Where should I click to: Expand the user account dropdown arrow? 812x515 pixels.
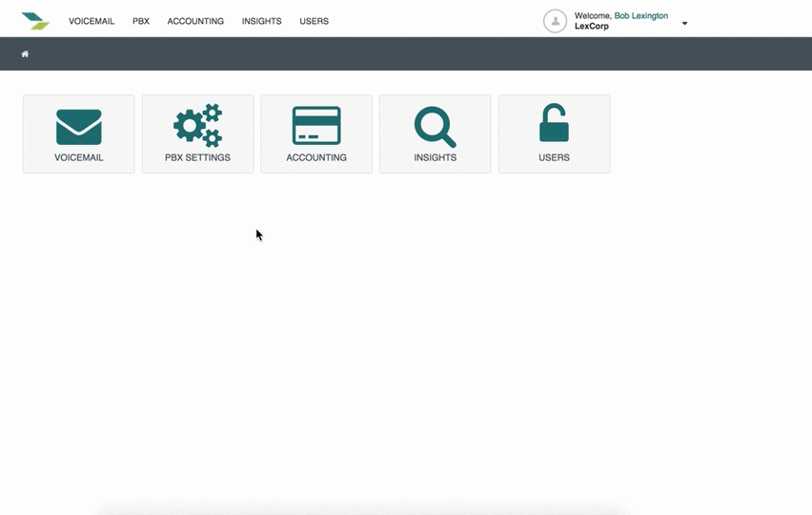pyautogui.click(x=684, y=23)
